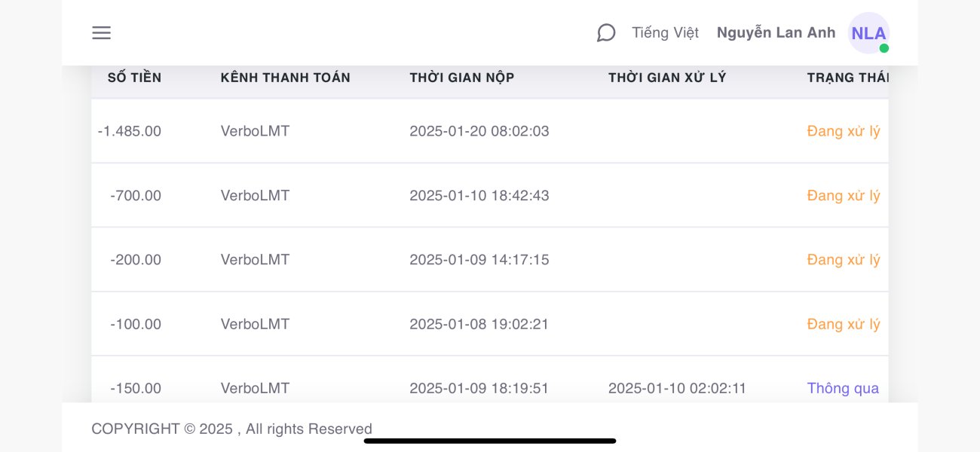Select the -200.00 amount cell
The height and width of the screenshot is (452, 980).
point(136,260)
